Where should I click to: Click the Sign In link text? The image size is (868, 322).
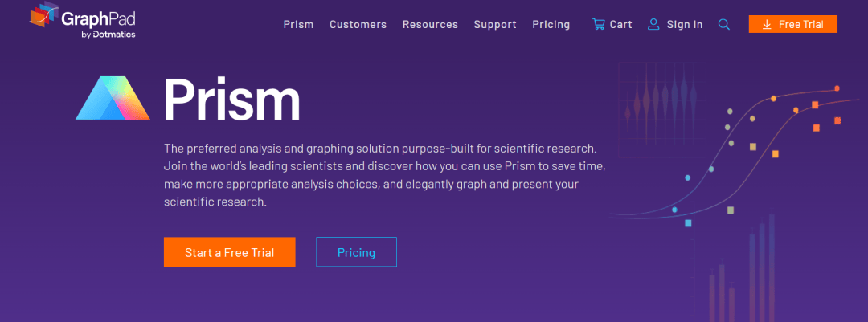tap(685, 24)
